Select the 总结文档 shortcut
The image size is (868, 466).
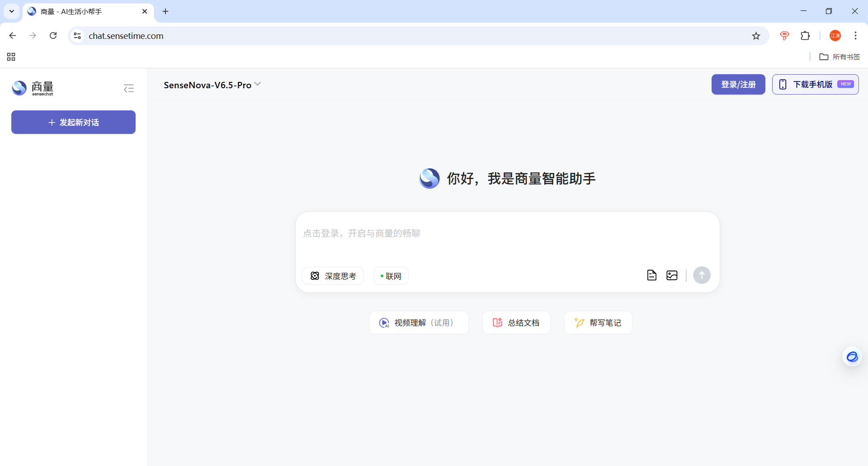(x=516, y=323)
